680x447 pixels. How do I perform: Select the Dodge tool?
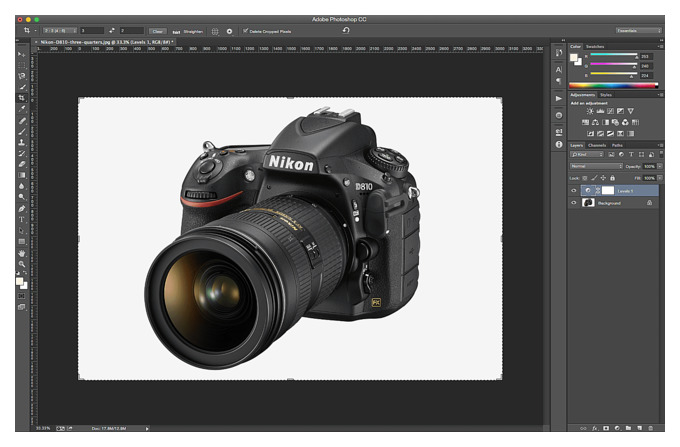click(x=21, y=197)
